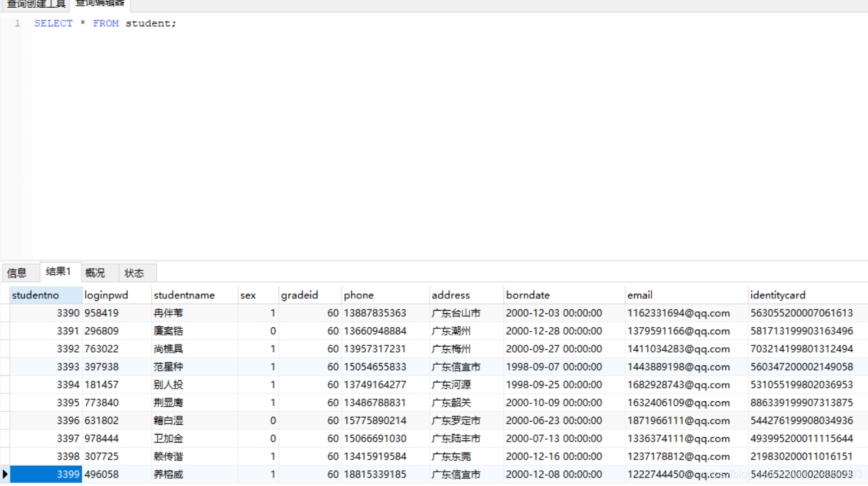This screenshot has height=486, width=868.
Task: Select address cell 广东河源
Action: [466, 384]
